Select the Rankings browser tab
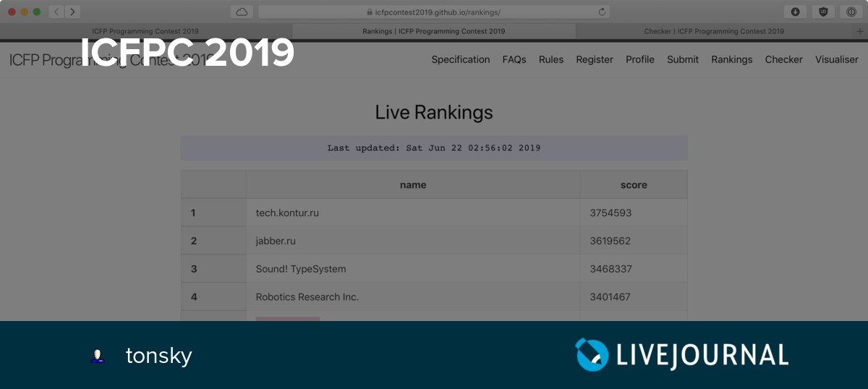This screenshot has height=389, width=868. (434, 31)
